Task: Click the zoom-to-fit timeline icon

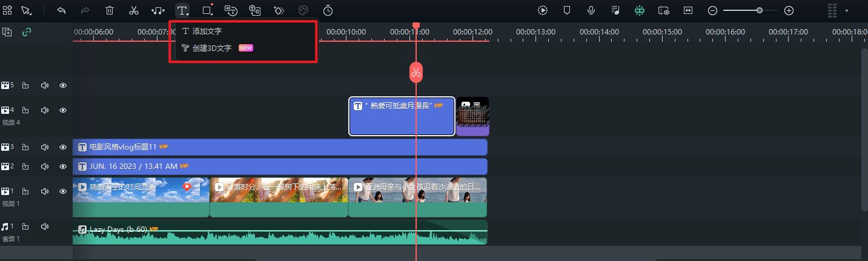Action: point(688,10)
